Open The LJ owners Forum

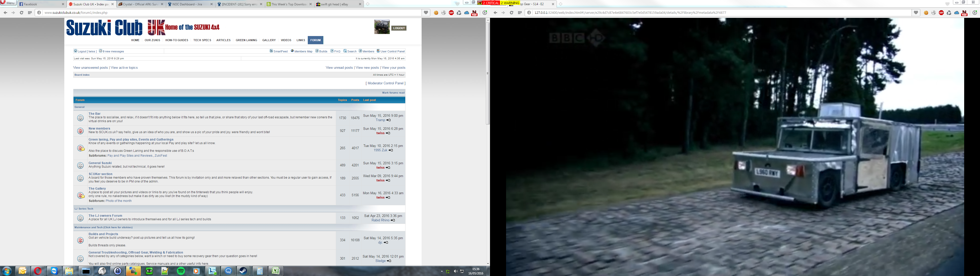pos(105,215)
